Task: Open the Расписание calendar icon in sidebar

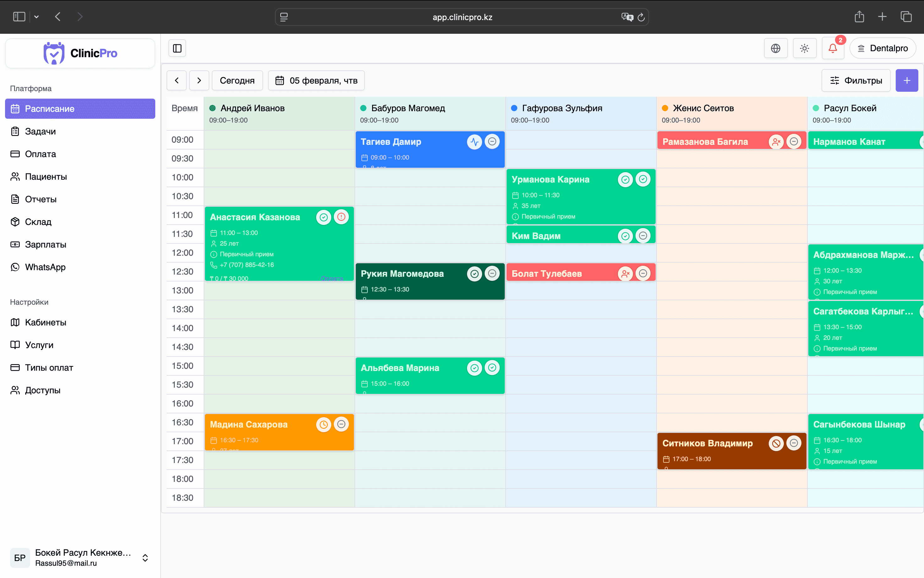Action: 15,109
